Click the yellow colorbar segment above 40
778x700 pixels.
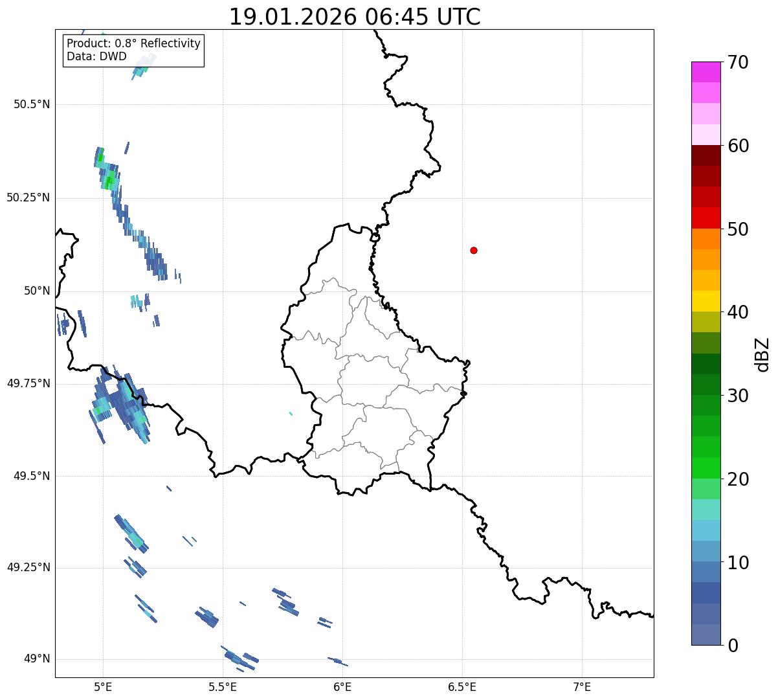[706, 301]
